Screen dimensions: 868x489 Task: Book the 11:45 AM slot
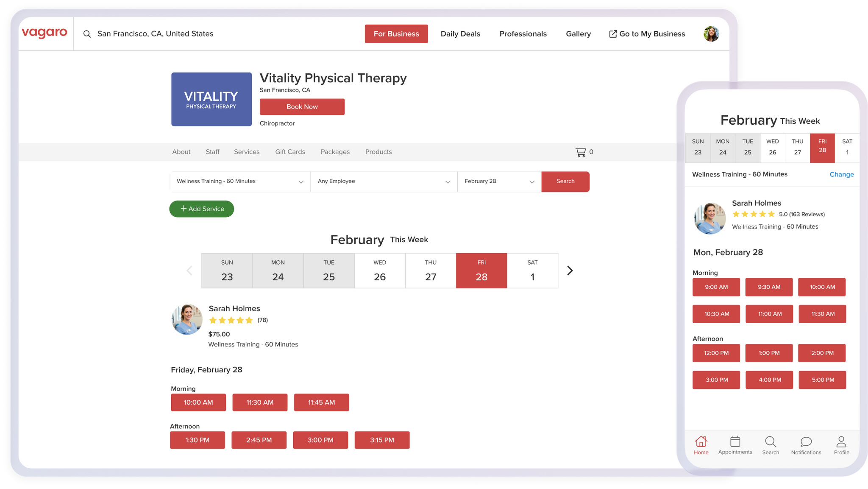click(322, 402)
